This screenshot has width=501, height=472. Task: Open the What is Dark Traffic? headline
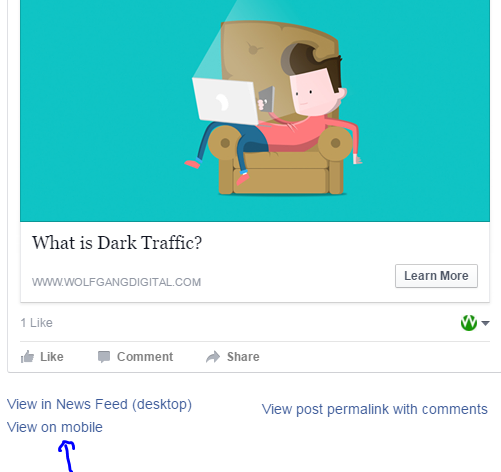[117, 243]
